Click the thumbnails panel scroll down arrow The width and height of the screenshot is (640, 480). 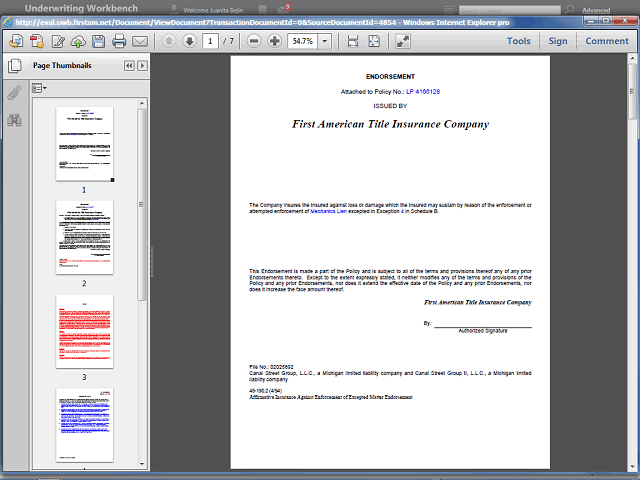tap(142, 464)
